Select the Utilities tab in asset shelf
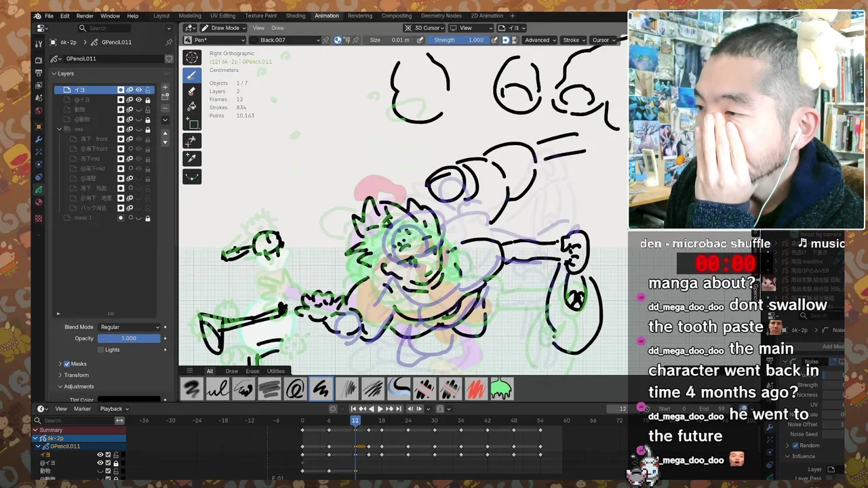868x488 pixels. tap(276, 371)
